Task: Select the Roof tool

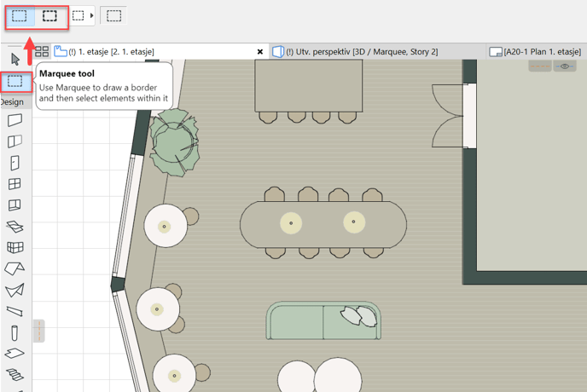Action: 15,268
